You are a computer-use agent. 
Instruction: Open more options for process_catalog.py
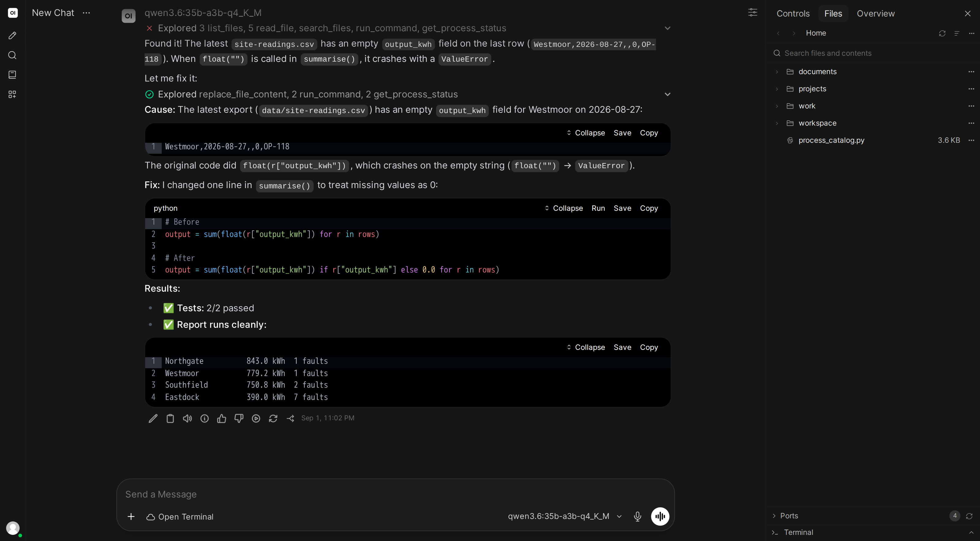(971, 140)
